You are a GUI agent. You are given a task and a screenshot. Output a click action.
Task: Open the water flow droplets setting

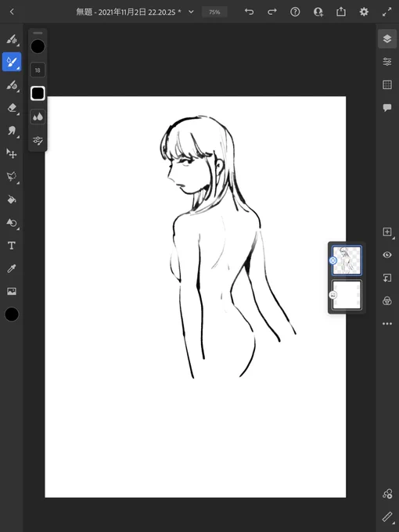click(x=38, y=117)
